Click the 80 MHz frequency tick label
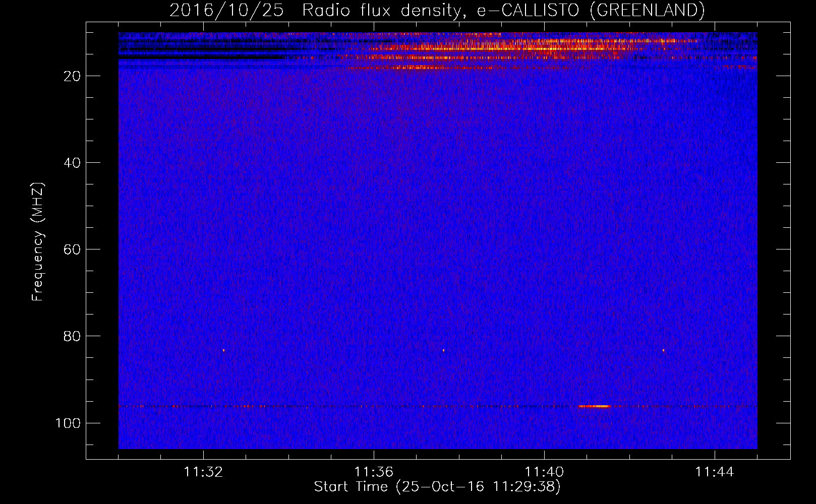 pos(72,336)
